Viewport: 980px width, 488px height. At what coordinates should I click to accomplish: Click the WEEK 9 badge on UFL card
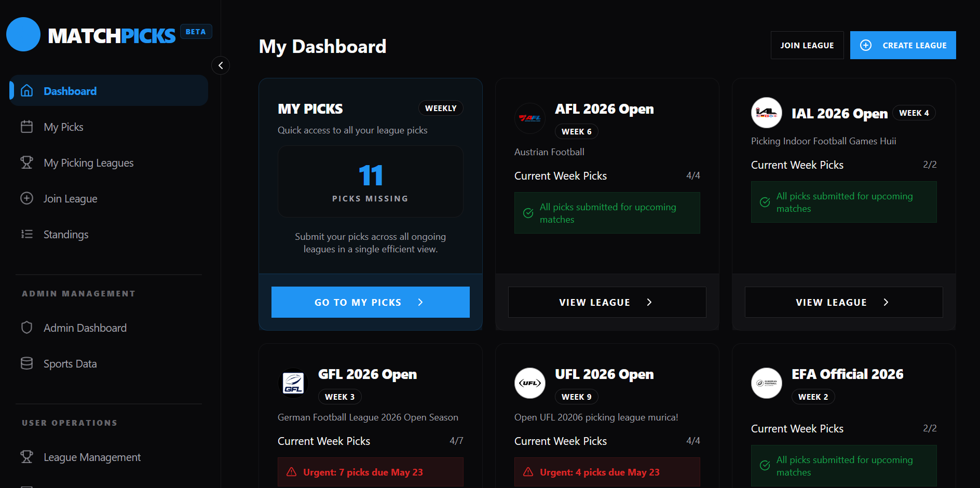coord(577,397)
